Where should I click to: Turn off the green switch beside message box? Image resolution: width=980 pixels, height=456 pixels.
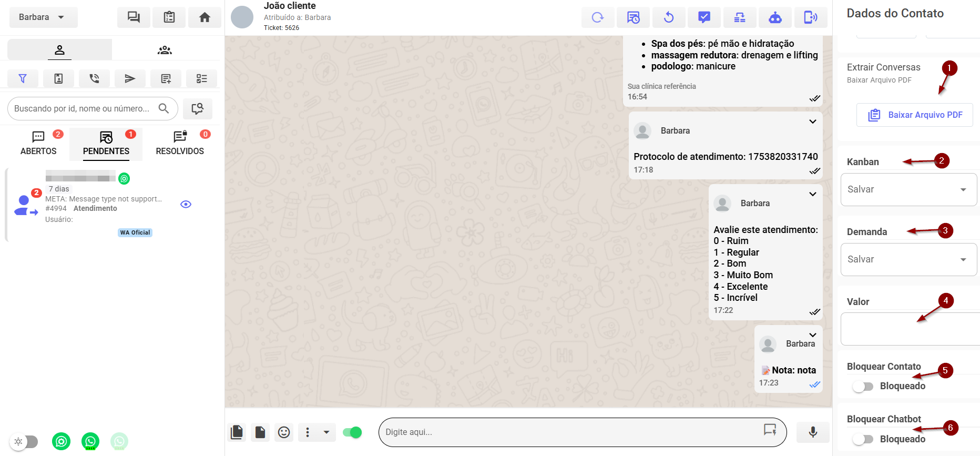[352, 432]
